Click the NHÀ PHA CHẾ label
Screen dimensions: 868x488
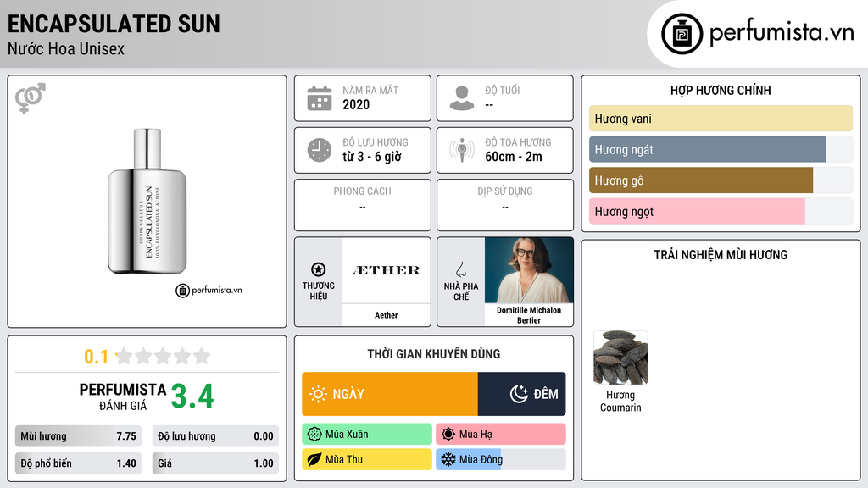pos(461,291)
